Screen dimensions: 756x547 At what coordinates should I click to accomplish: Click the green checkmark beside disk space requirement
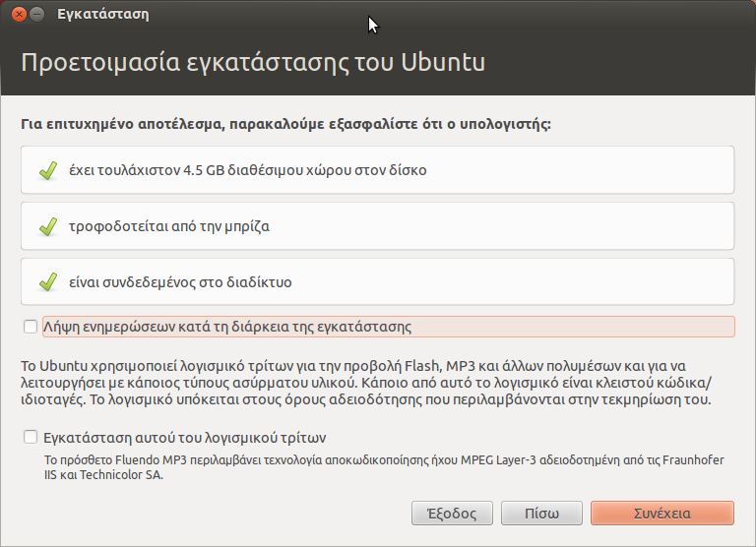[x=47, y=171]
